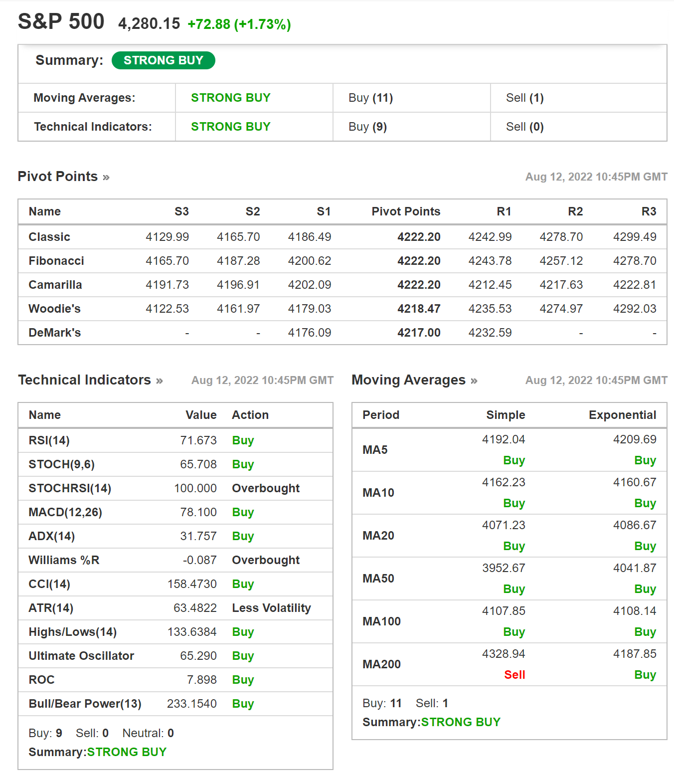
Task: Click the » arrow next to Technical Indicators
Action: (x=159, y=381)
